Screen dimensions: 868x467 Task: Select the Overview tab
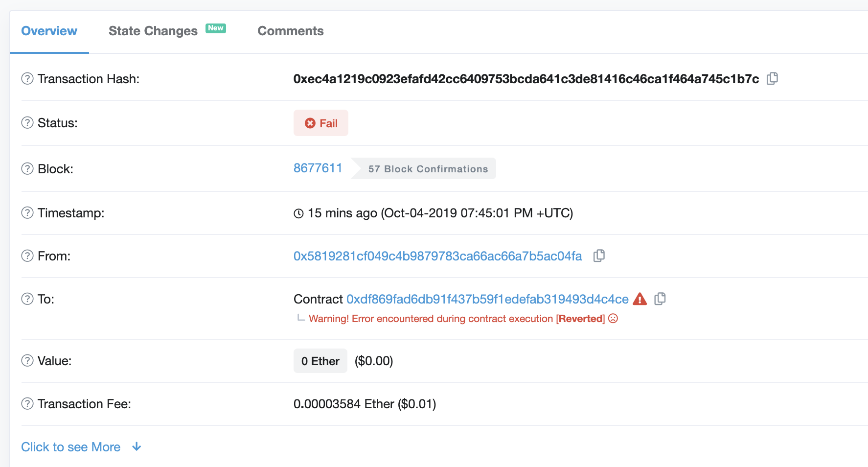49,31
